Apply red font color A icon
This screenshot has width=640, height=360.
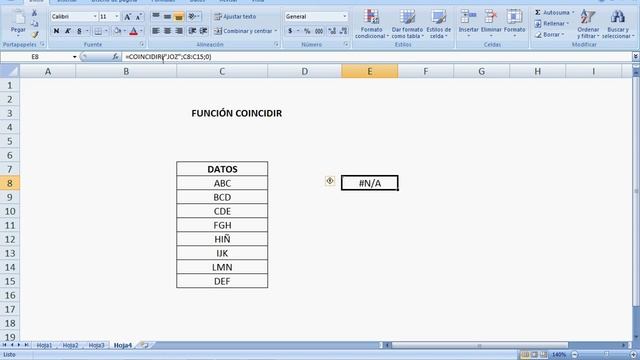[x=133, y=31]
